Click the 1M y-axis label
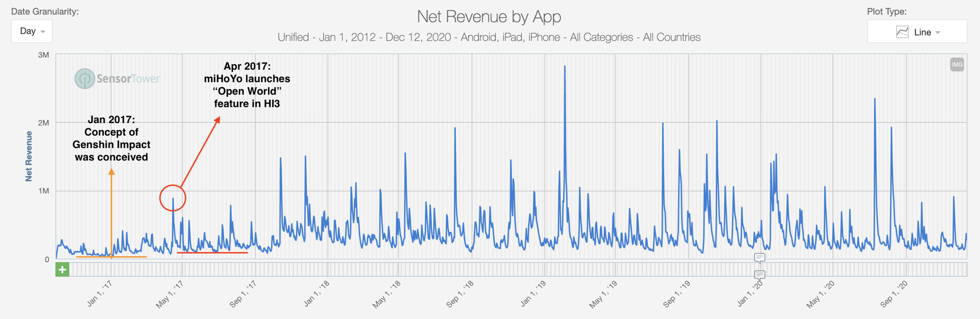Image resolution: width=980 pixels, height=319 pixels. click(44, 191)
